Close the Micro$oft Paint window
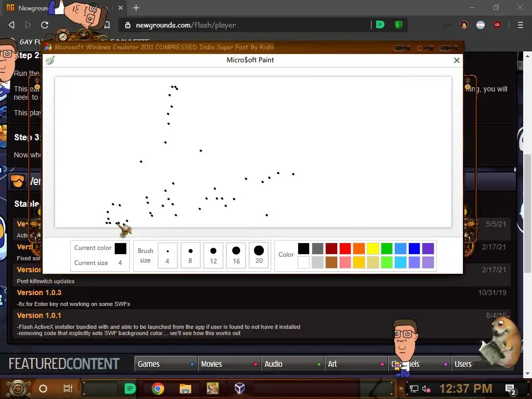This screenshot has width=532, height=399. point(457,60)
